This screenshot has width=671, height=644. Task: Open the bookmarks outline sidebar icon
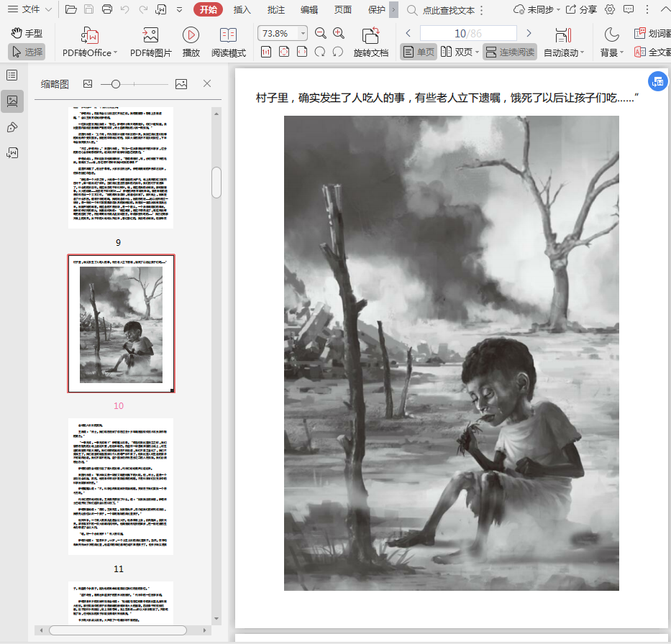pyautogui.click(x=12, y=75)
